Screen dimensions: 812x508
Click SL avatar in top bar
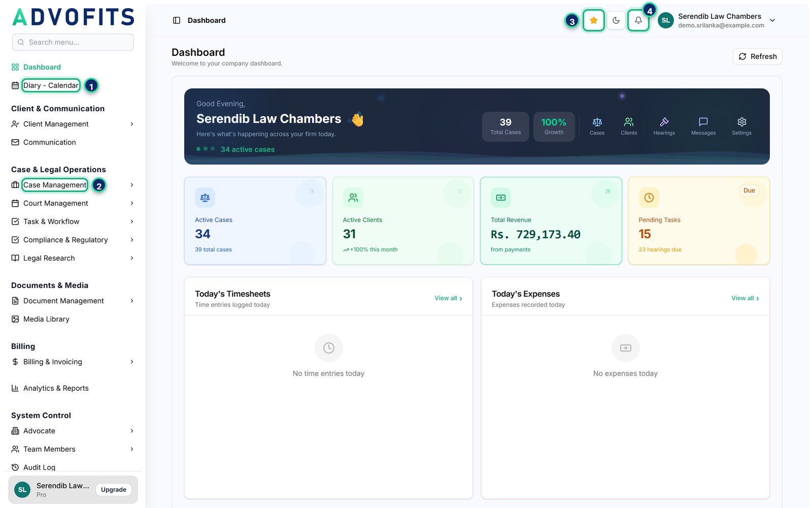(x=666, y=20)
